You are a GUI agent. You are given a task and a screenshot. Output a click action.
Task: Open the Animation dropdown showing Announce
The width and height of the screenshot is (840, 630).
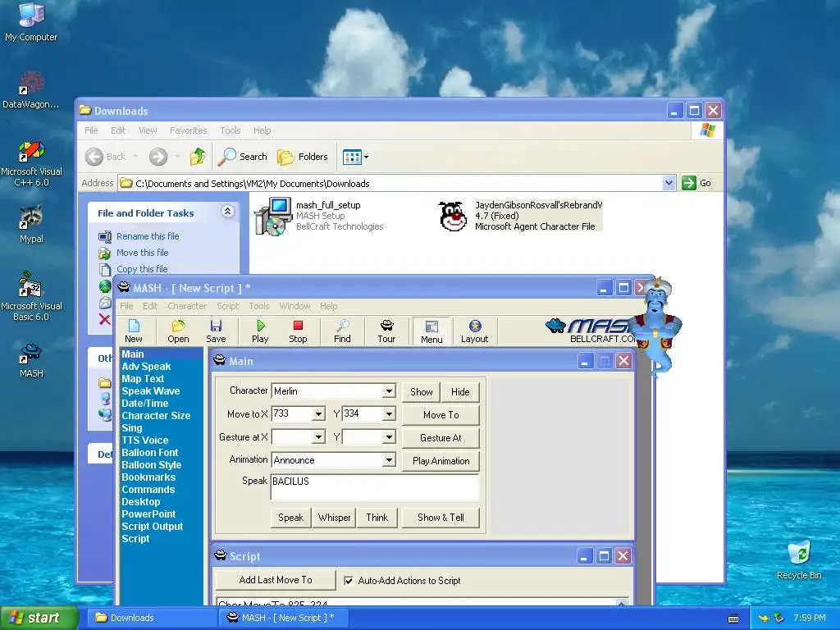point(389,460)
